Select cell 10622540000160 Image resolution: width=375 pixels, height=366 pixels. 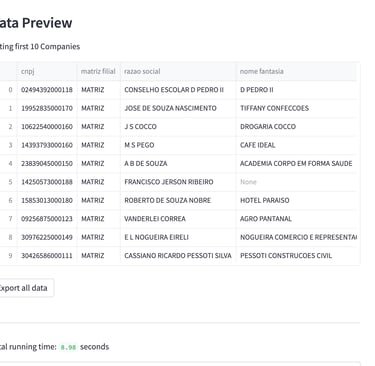point(47,127)
